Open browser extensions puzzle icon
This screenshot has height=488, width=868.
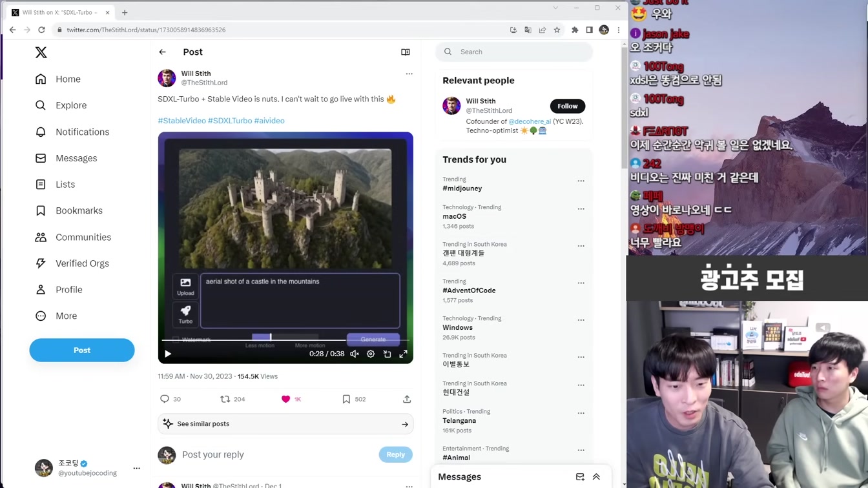coord(575,30)
